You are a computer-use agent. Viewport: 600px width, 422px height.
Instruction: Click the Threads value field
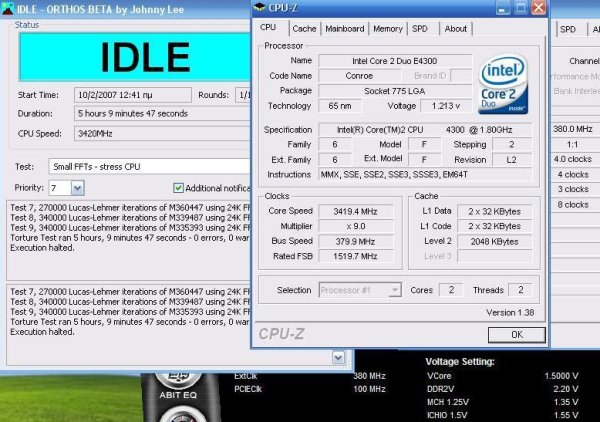tap(520, 290)
